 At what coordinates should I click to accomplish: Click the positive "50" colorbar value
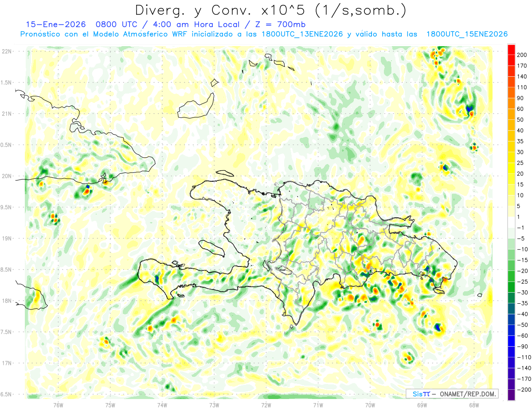[520, 120]
